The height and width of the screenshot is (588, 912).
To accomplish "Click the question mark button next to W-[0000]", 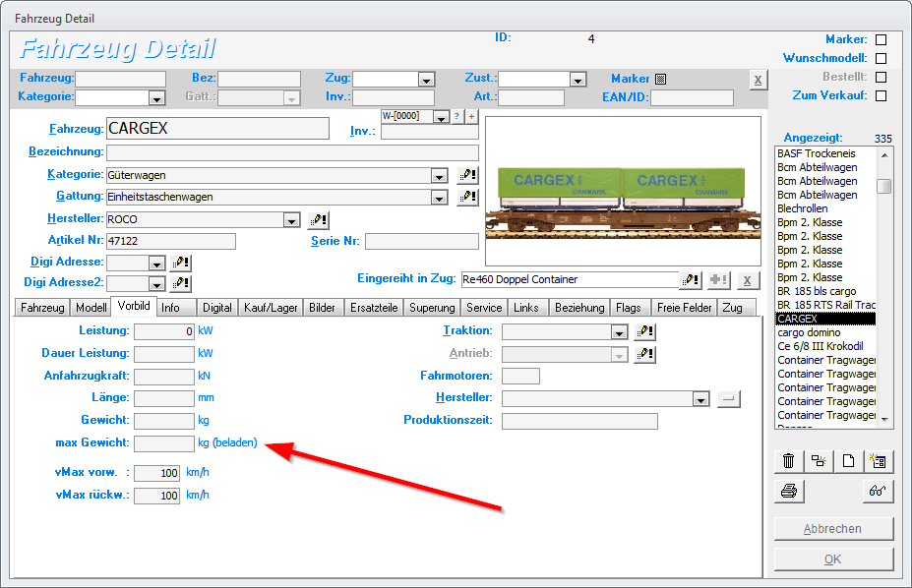I will pyautogui.click(x=457, y=116).
